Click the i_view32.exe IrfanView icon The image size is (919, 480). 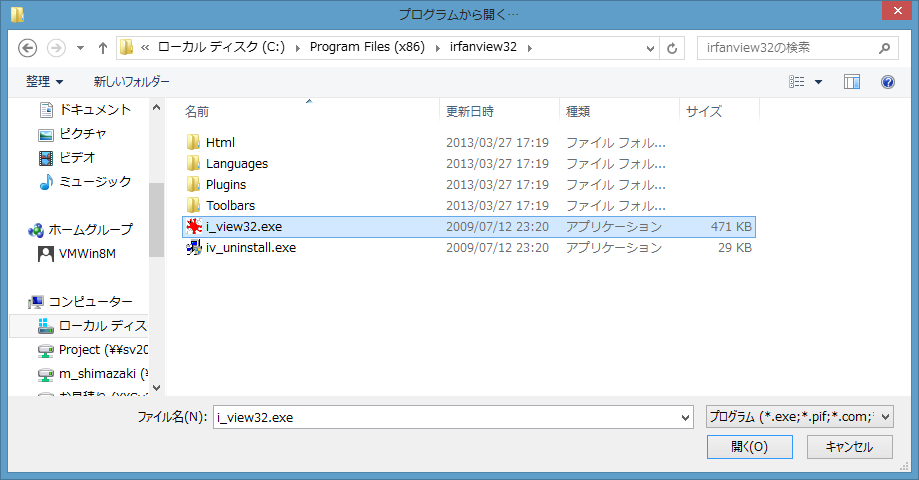click(x=194, y=226)
